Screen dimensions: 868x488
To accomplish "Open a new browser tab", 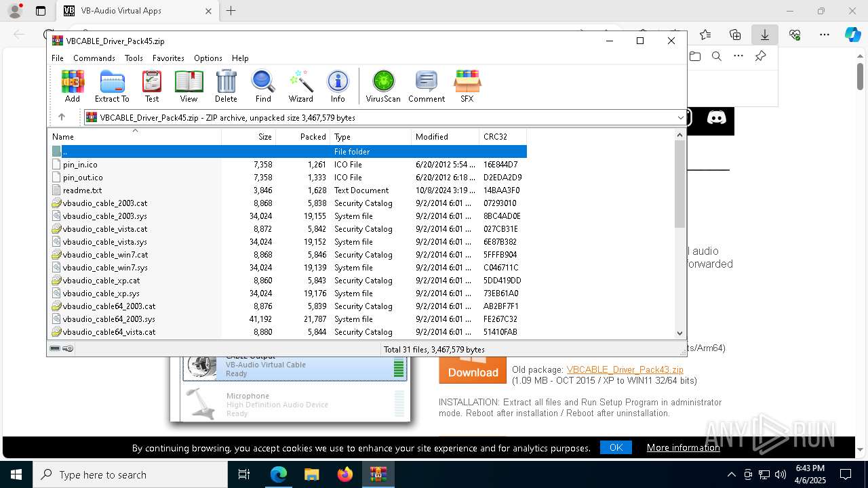I will click(x=231, y=11).
